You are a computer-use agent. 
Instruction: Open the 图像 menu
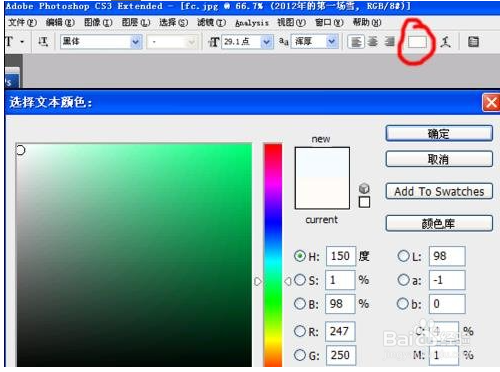[x=98, y=23]
